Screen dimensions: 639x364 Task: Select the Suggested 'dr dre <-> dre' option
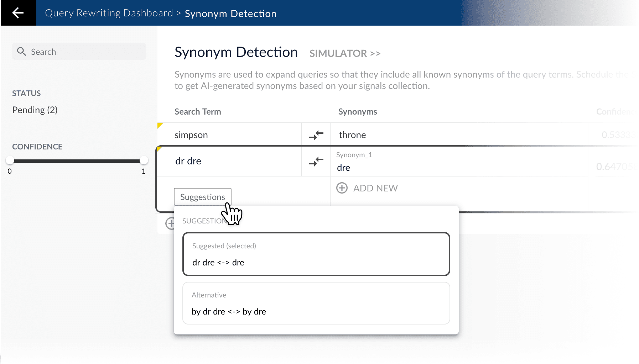(316, 254)
